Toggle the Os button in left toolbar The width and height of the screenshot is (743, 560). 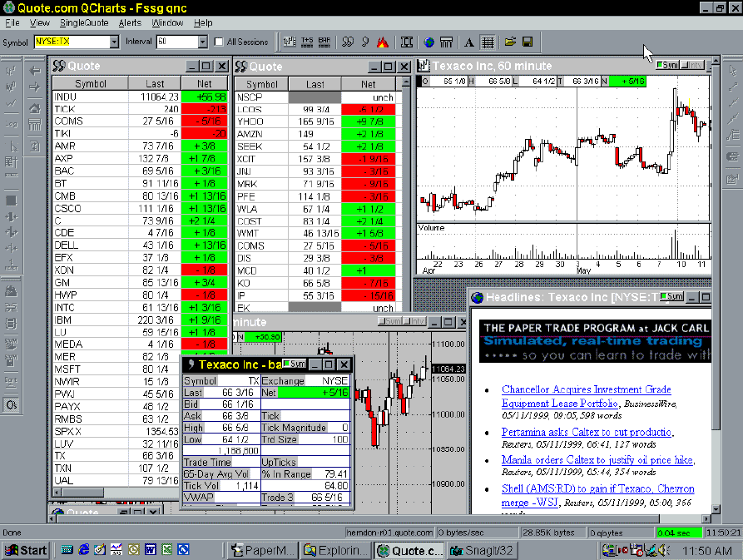tap(11, 405)
